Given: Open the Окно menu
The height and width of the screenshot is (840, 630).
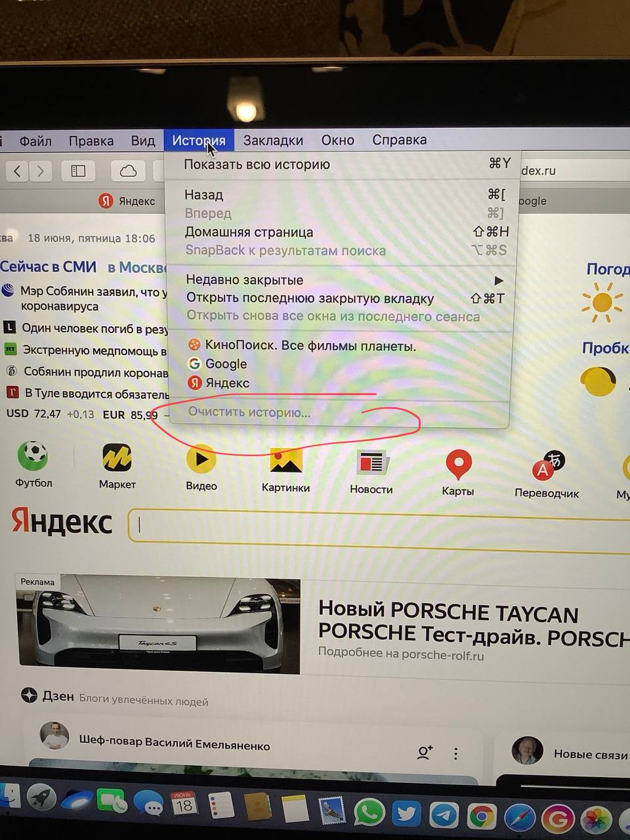Looking at the screenshot, I should [338, 140].
